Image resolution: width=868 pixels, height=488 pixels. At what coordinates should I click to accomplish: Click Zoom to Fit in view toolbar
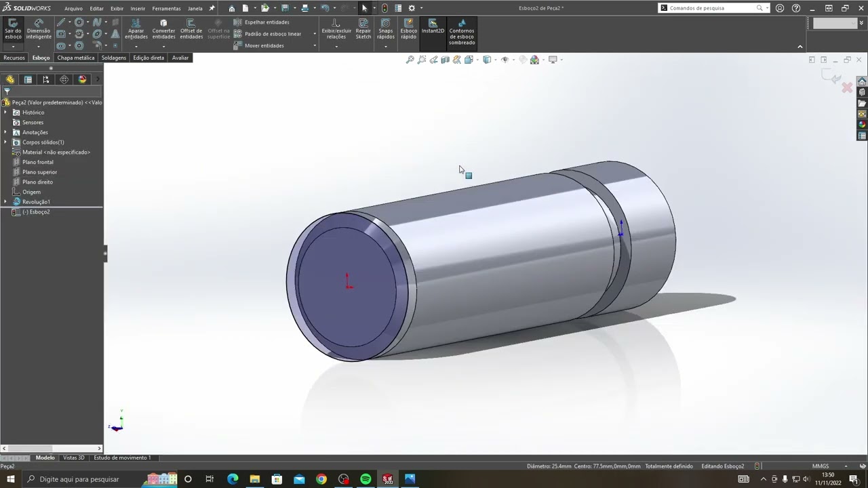click(410, 60)
